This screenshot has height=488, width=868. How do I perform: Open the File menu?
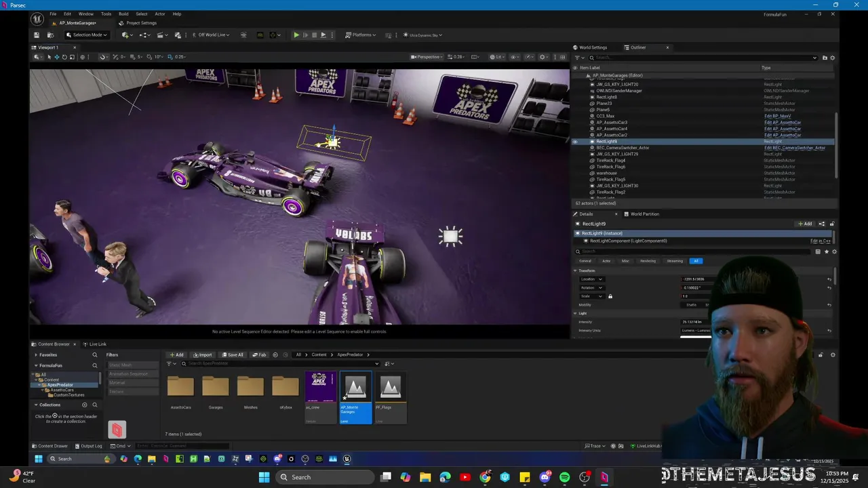point(53,14)
